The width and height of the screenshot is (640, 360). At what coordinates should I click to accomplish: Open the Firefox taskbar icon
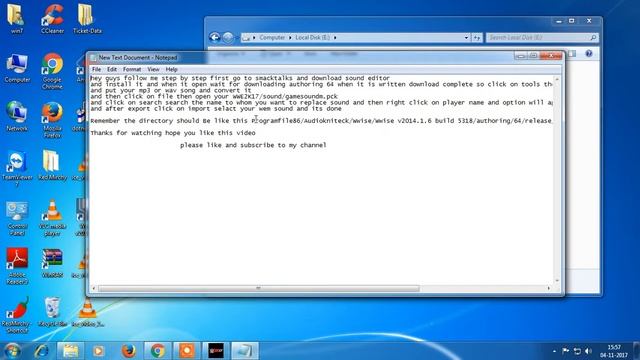tap(129, 351)
